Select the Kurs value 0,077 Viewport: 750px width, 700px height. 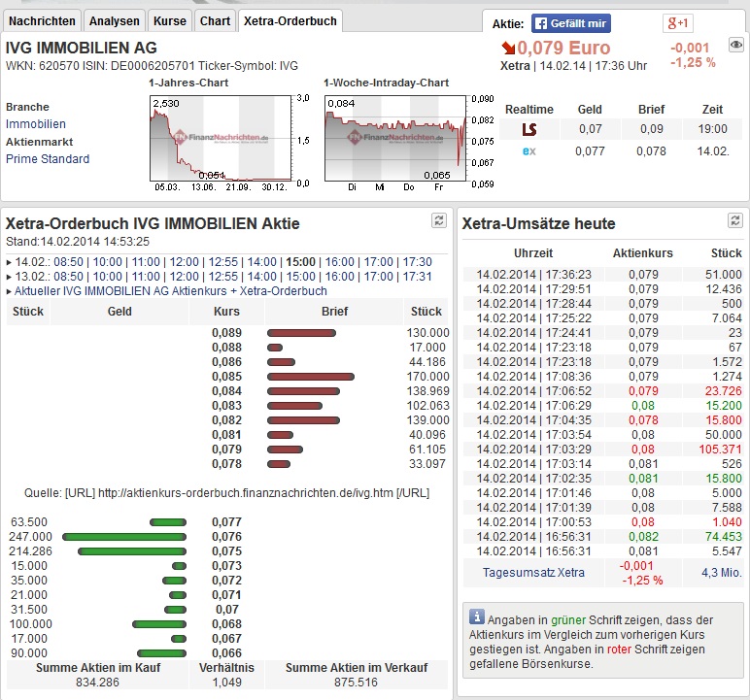point(226,522)
